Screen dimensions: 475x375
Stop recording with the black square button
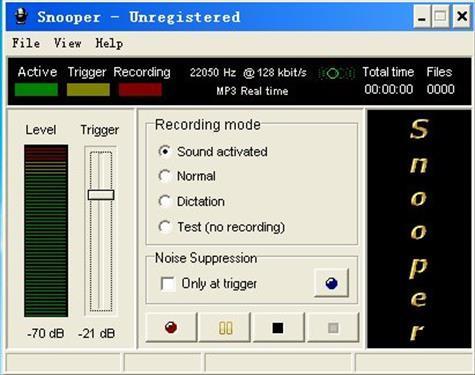click(x=278, y=327)
